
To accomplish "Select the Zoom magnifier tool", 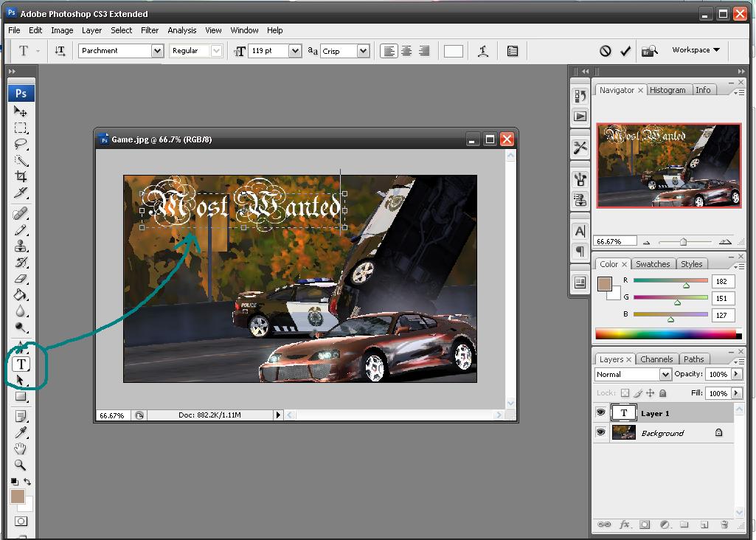I will 21,465.
